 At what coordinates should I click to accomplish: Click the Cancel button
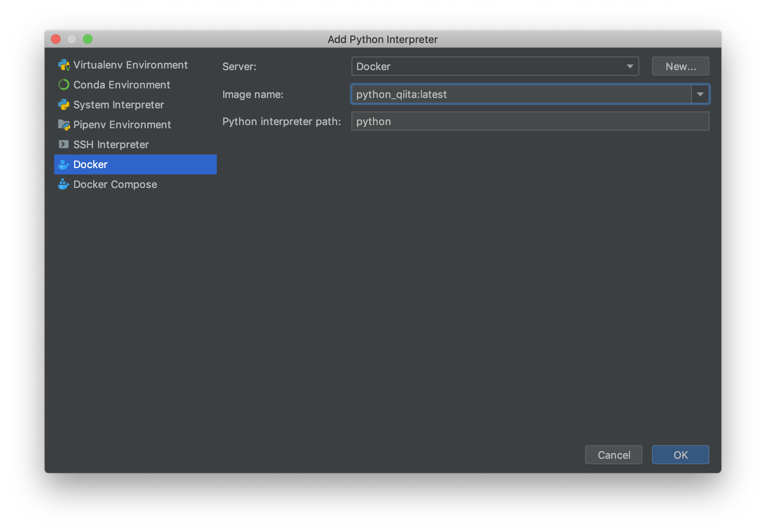click(x=614, y=455)
